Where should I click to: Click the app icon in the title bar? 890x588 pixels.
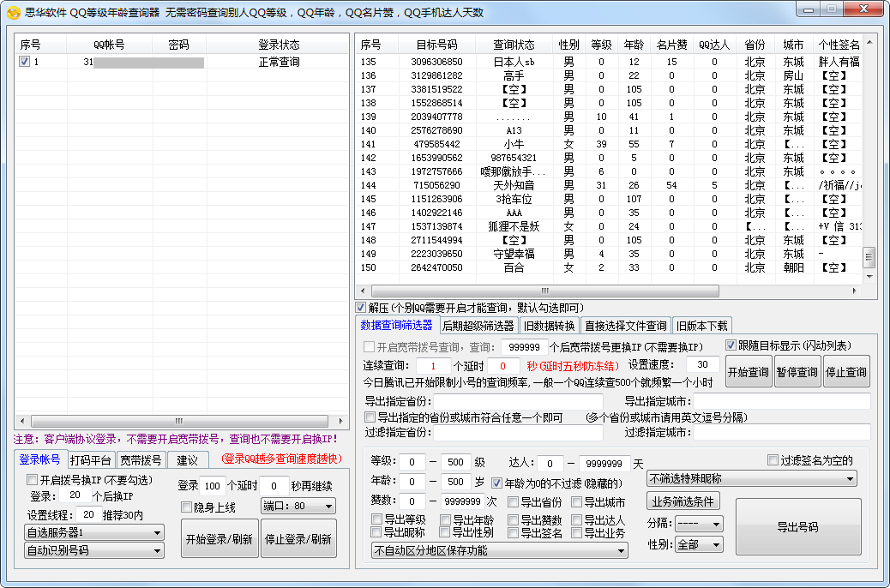point(13,13)
